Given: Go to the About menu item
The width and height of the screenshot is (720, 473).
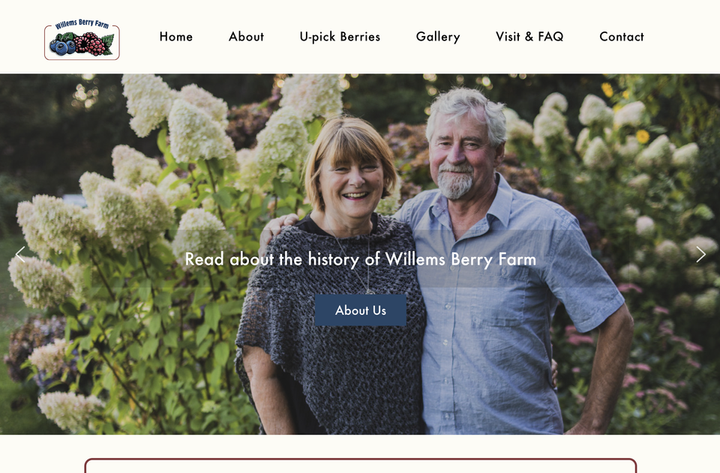Looking at the screenshot, I should tap(246, 37).
